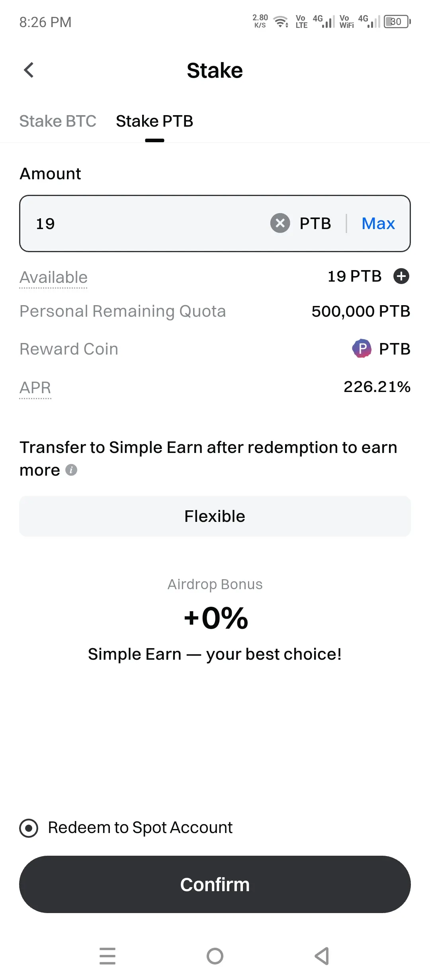Tap the 226.21% APR value

(x=377, y=387)
